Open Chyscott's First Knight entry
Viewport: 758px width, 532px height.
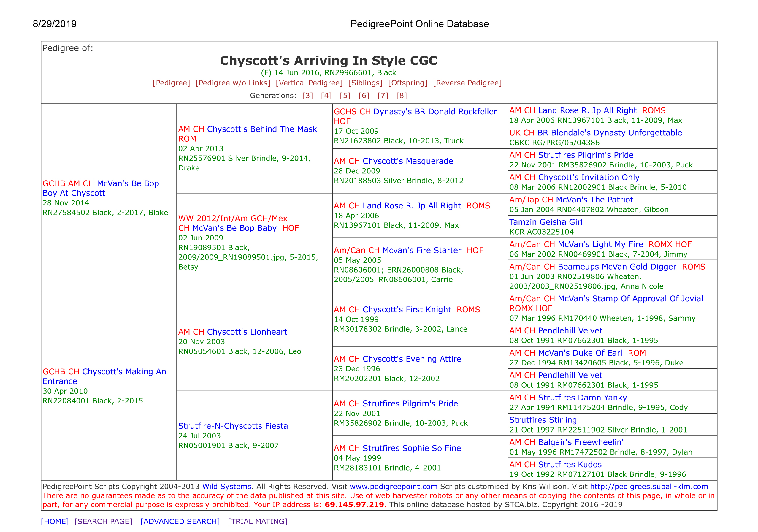pos(407,309)
